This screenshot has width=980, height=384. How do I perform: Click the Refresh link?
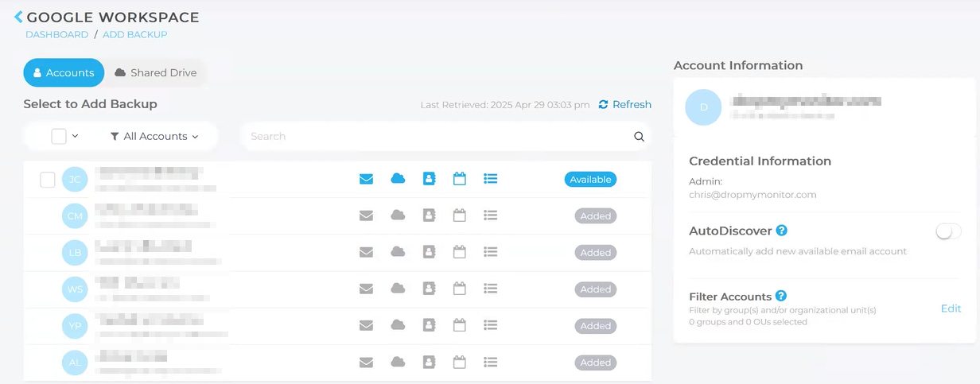click(625, 104)
